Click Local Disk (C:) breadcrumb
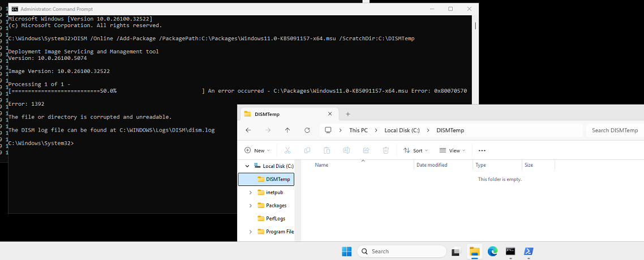The width and height of the screenshot is (644, 260). [402, 131]
